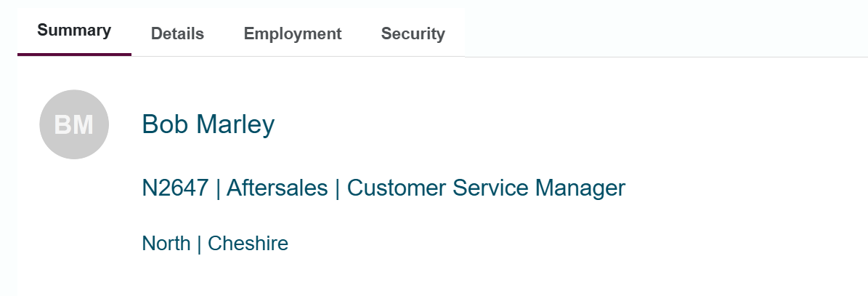This screenshot has height=296, width=868.
Task: Click the letter M in avatar initials
Action: 83,125
